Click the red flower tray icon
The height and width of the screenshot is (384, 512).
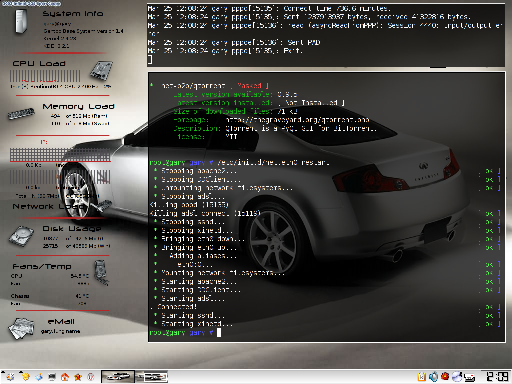[x=445, y=376]
